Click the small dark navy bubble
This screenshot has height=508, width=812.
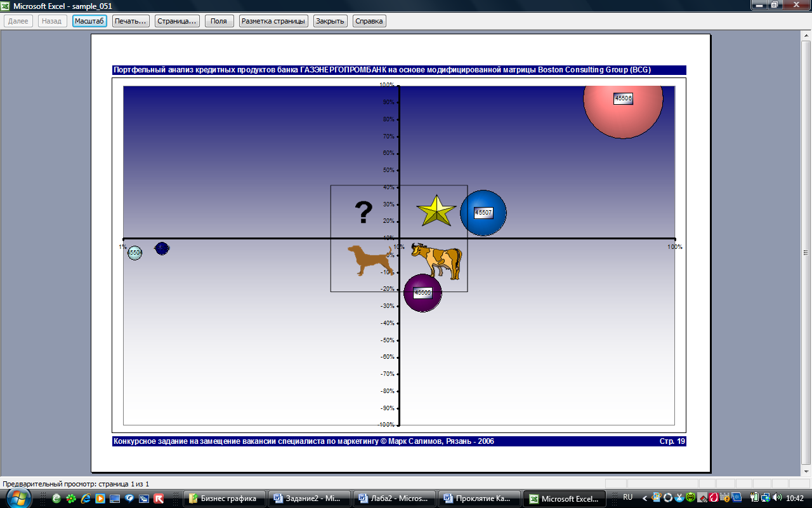(162, 248)
